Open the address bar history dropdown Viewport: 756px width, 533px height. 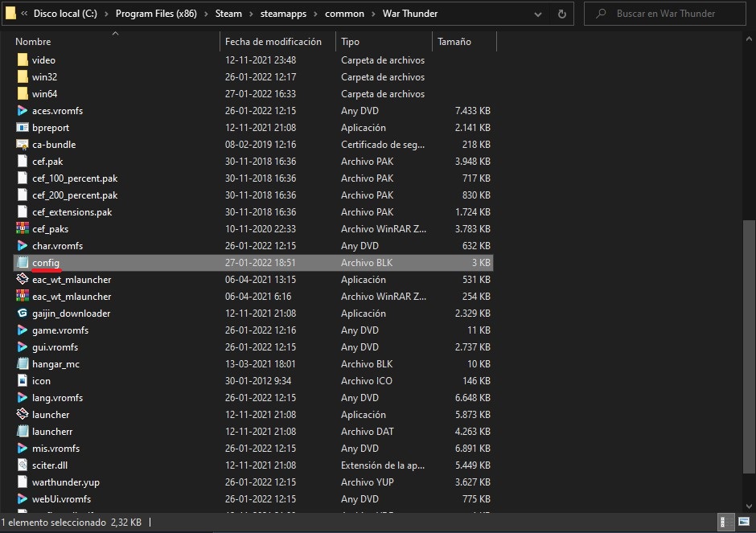point(537,14)
